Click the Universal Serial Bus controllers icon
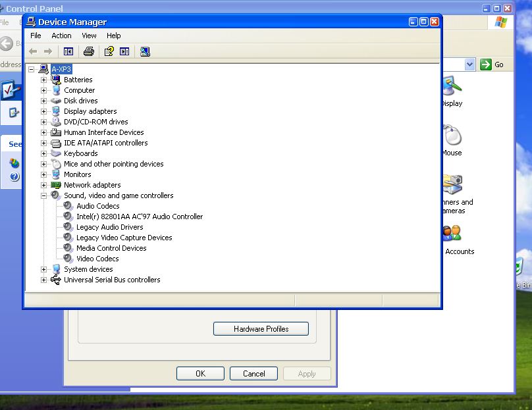The image size is (532, 410). coord(56,280)
